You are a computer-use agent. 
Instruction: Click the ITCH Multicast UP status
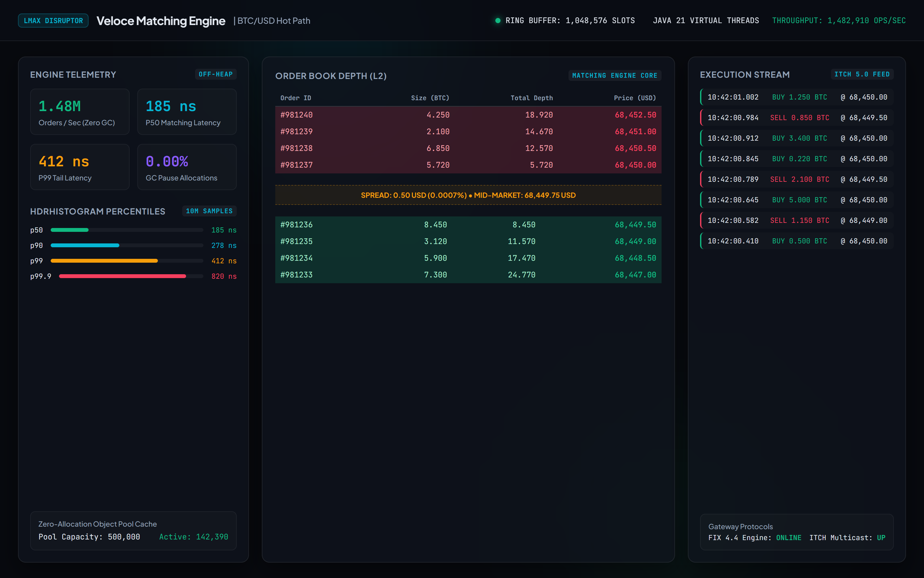847,538
